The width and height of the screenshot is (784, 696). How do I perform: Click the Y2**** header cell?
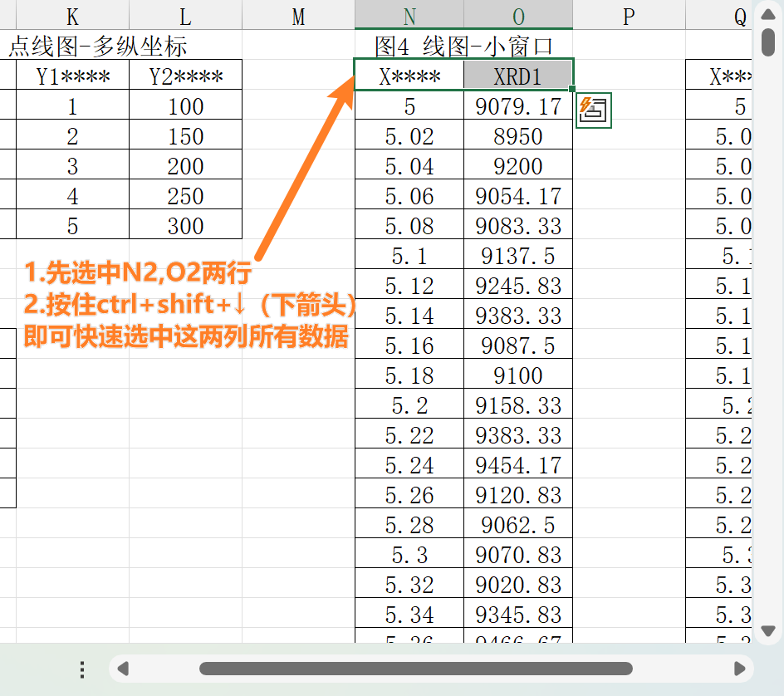[185, 76]
